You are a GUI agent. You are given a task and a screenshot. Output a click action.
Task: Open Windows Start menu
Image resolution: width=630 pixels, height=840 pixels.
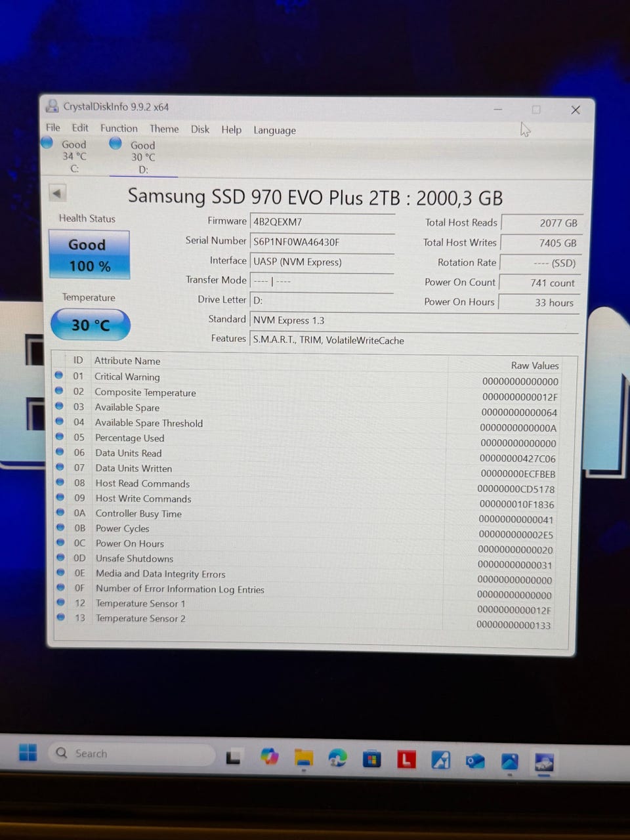pos(28,752)
